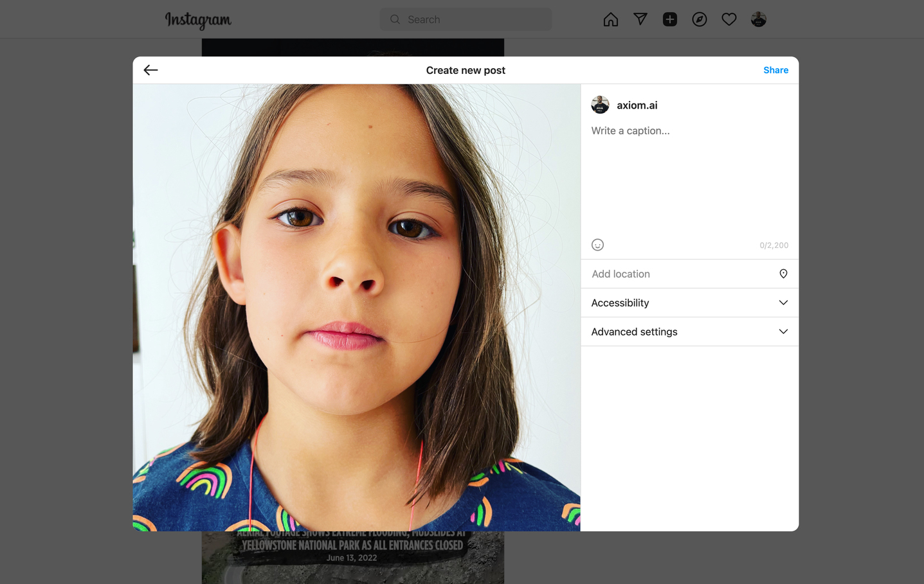Screen dimensions: 924x584
Task: Go back using the arrow icon
Action: pyautogui.click(x=150, y=69)
